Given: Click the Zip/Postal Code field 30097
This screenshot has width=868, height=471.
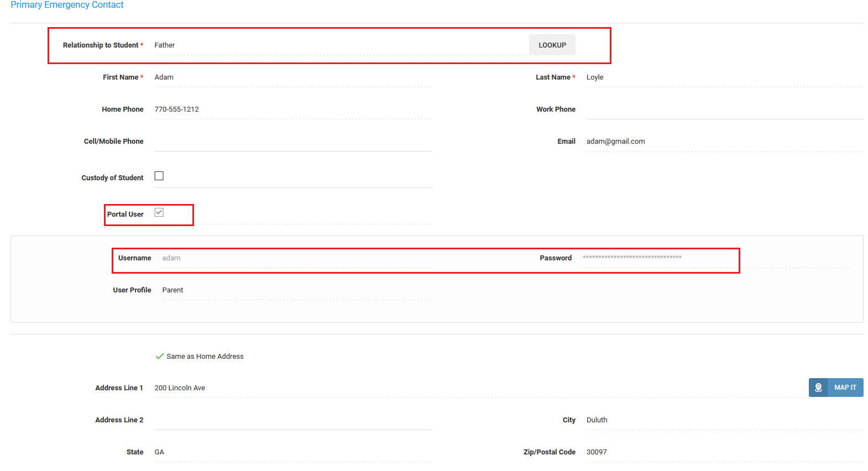Looking at the screenshot, I should click(x=725, y=452).
